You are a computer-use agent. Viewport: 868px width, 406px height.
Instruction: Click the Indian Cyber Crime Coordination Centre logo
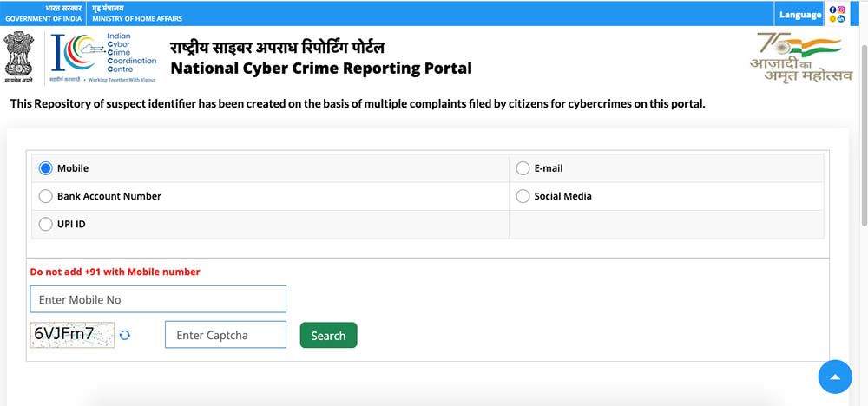tap(103, 57)
